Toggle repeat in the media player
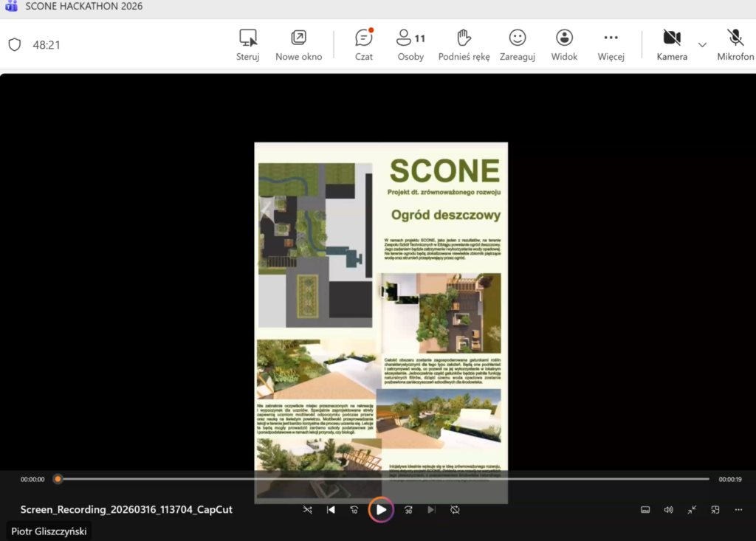 point(456,510)
